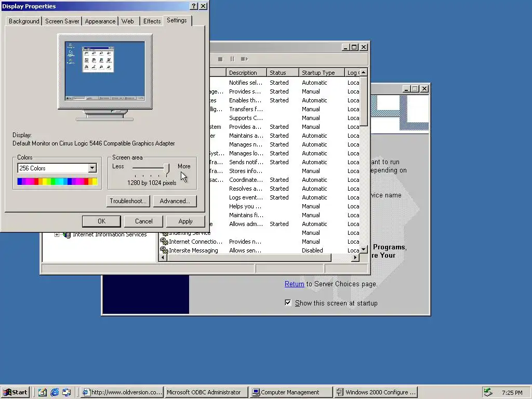
Task: Open Advanced display settings
Action: point(175,201)
